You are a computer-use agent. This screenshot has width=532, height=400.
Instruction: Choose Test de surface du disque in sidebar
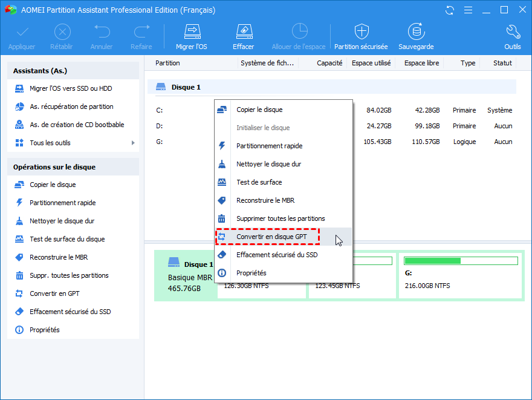pos(73,239)
